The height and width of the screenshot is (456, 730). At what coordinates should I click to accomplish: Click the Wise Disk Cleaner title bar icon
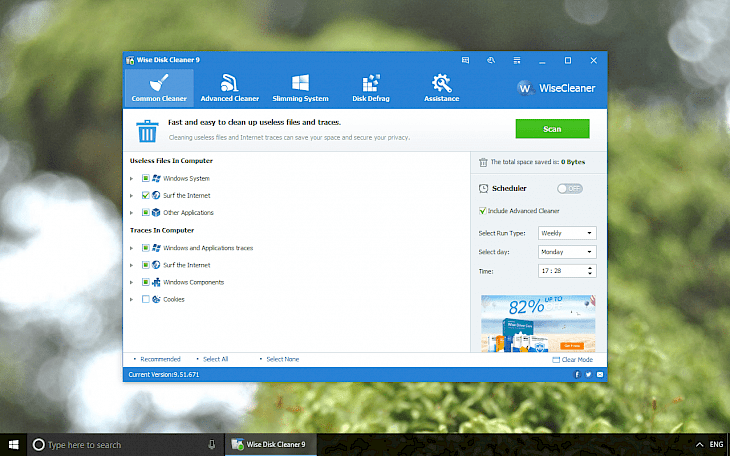click(x=130, y=60)
